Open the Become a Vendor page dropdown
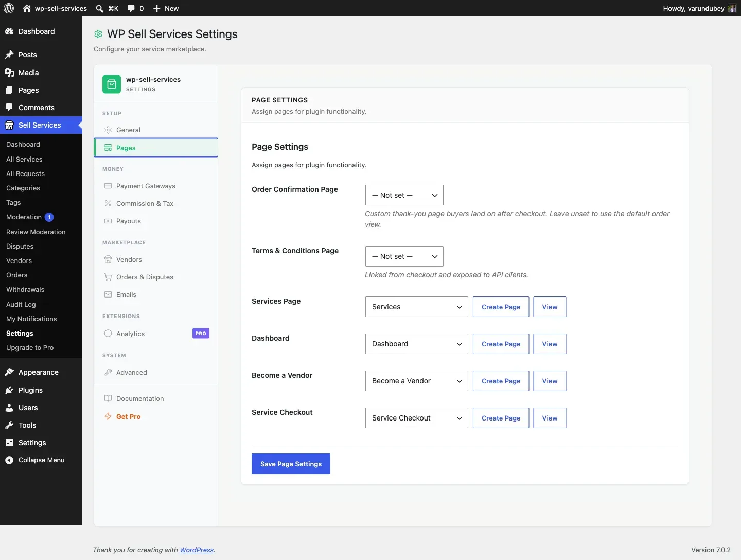 point(416,381)
